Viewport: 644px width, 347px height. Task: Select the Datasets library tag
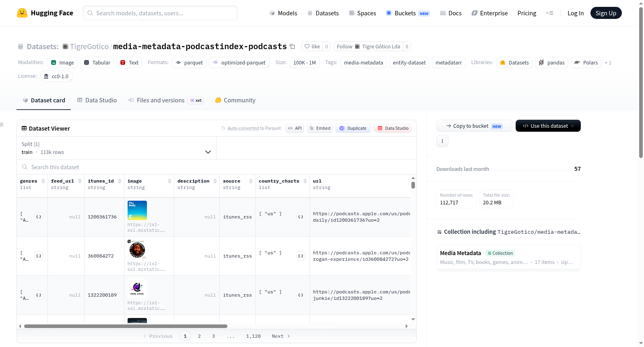coord(514,62)
